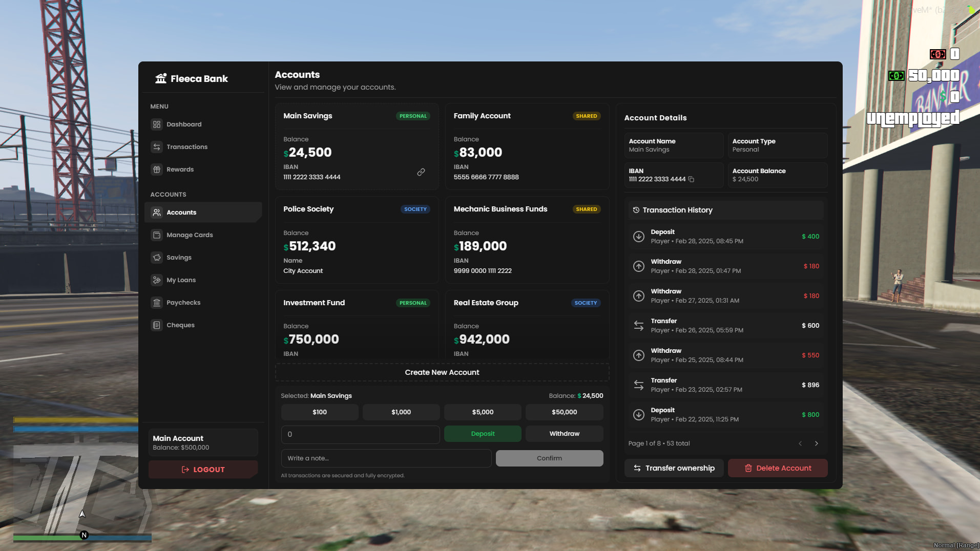Focus the amount input field

(361, 435)
